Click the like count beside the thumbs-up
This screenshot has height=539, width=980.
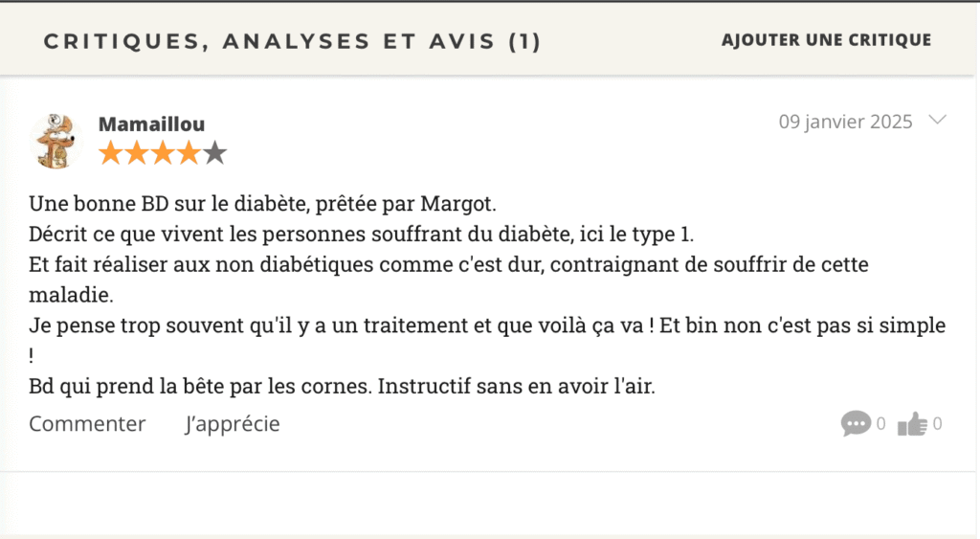[937, 423]
